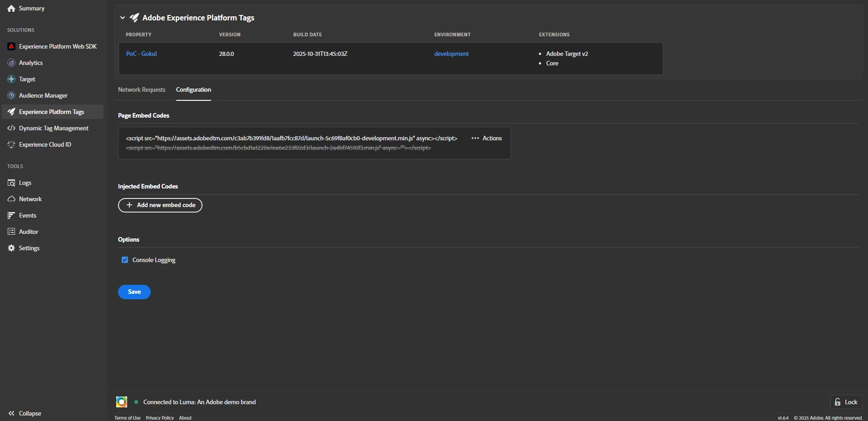
Task: Open the Dynamic Tag Management code icon
Action: (x=11, y=128)
